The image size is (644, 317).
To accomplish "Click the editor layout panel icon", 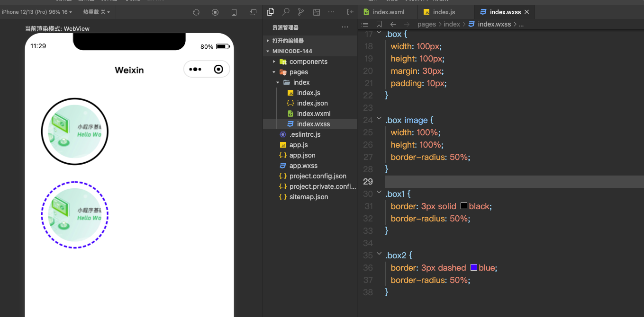I will tap(317, 12).
